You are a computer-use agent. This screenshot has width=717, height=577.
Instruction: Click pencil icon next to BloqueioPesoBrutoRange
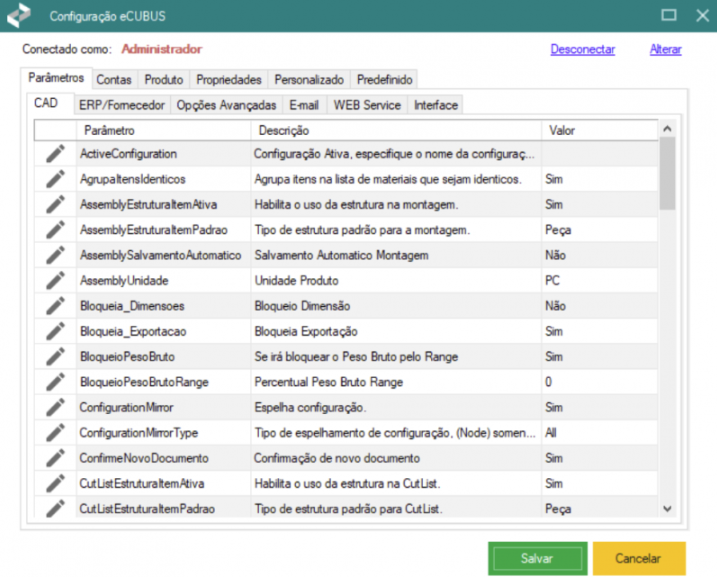point(54,382)
